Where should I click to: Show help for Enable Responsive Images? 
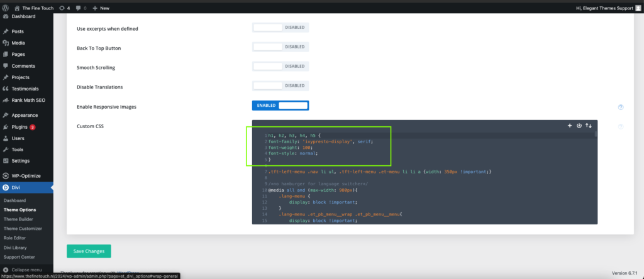tap(621, 107)
